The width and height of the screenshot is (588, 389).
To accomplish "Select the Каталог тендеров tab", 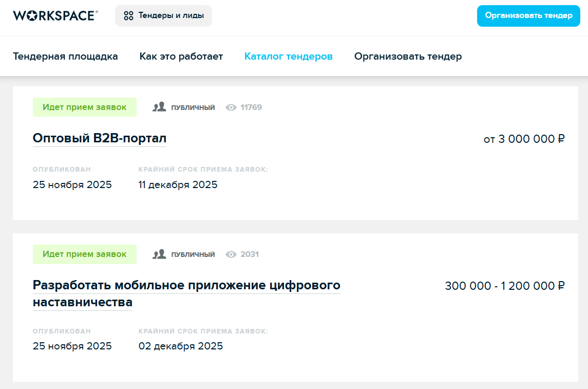I will point(289,57).
